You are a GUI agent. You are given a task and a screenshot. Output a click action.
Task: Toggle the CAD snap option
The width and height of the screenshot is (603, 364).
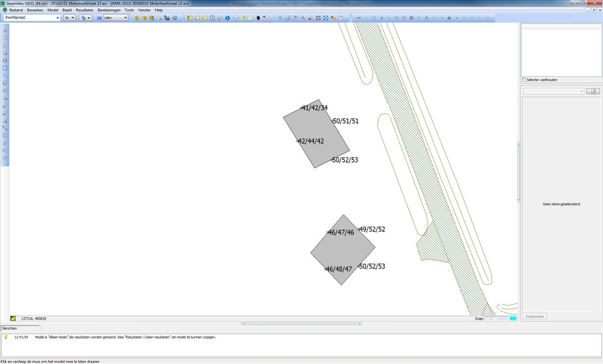tap(491, 318)
